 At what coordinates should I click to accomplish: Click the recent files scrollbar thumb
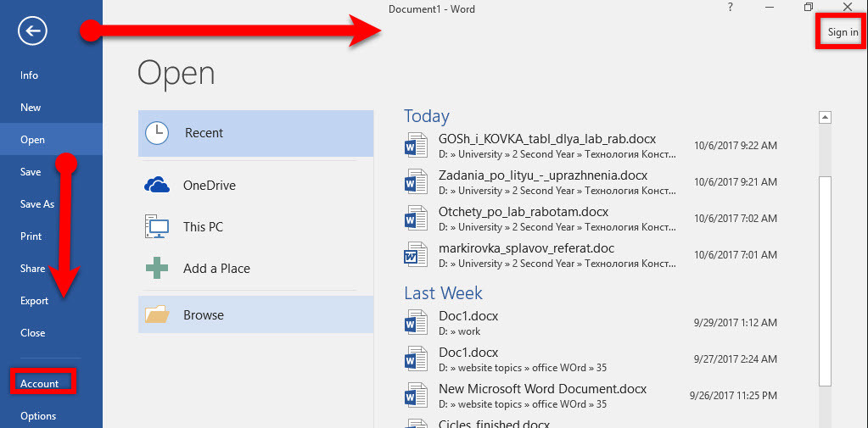pyautogui.click(x=826, y=282)
